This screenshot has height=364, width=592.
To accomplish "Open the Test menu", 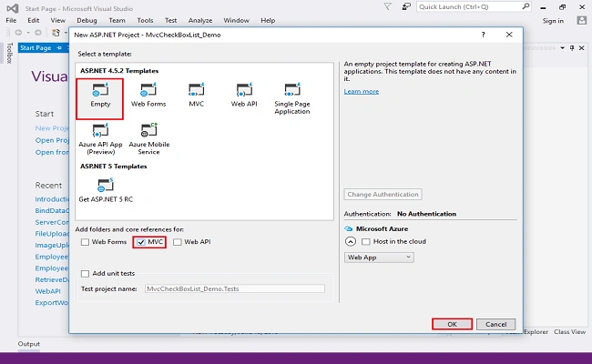I will 170,20.
